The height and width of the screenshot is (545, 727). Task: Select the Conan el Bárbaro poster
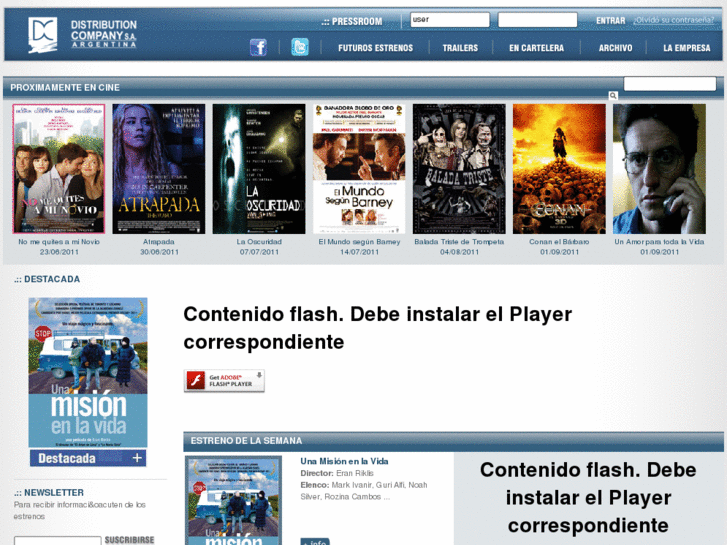click(559, 169)
